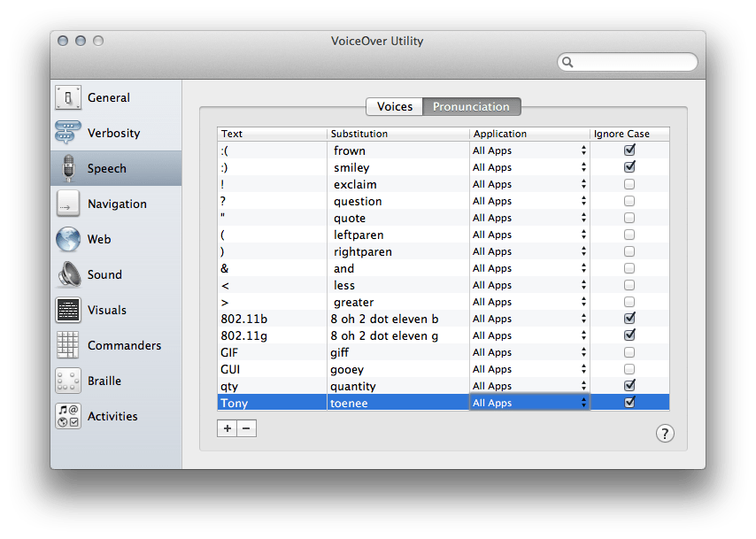Open Application dropdown for greater row
The width and height of the screenshot is (756, 539).
(x=529, y=302)
